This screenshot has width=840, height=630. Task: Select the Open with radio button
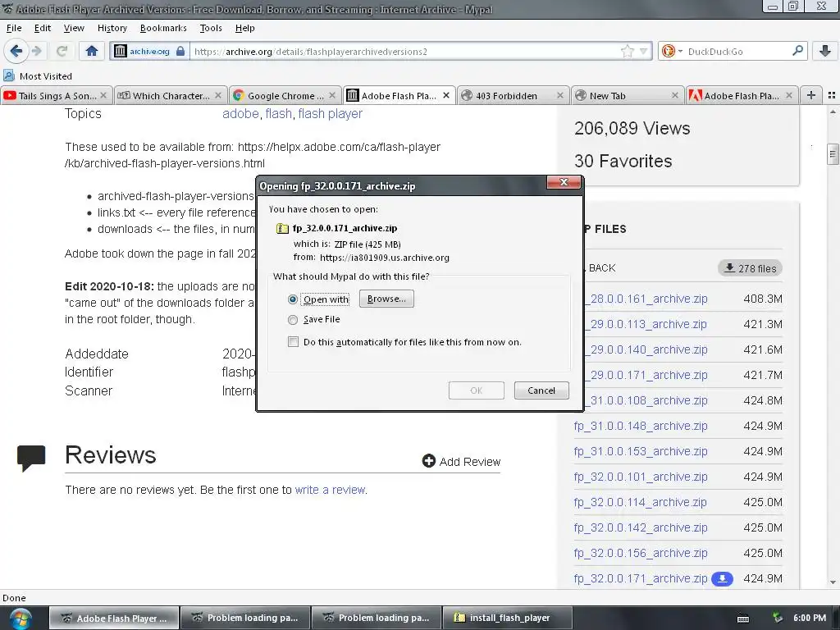293,299
